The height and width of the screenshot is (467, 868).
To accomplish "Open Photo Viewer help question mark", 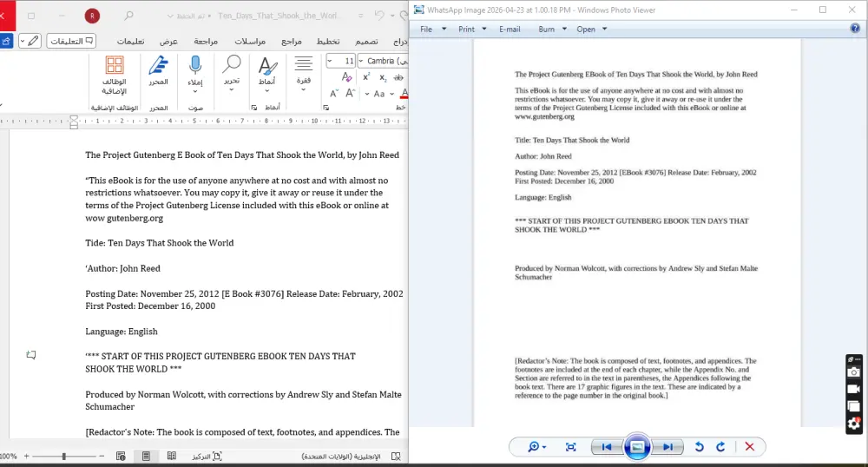I will tap(855, 29).
